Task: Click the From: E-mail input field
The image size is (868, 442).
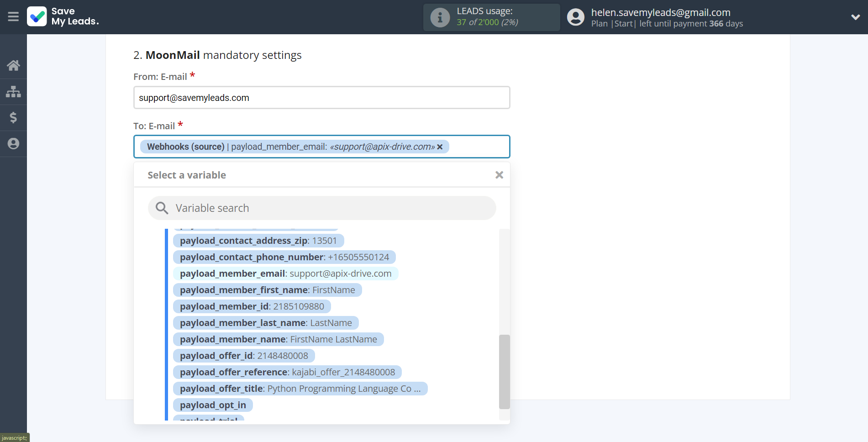Action: [322, 98]
